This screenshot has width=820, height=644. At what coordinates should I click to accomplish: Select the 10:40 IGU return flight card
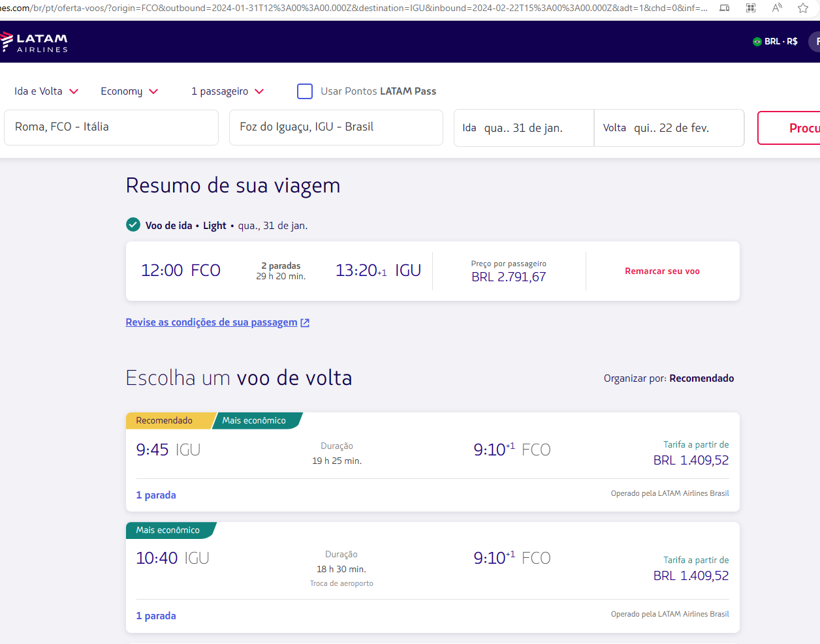(x=433, y=577)
